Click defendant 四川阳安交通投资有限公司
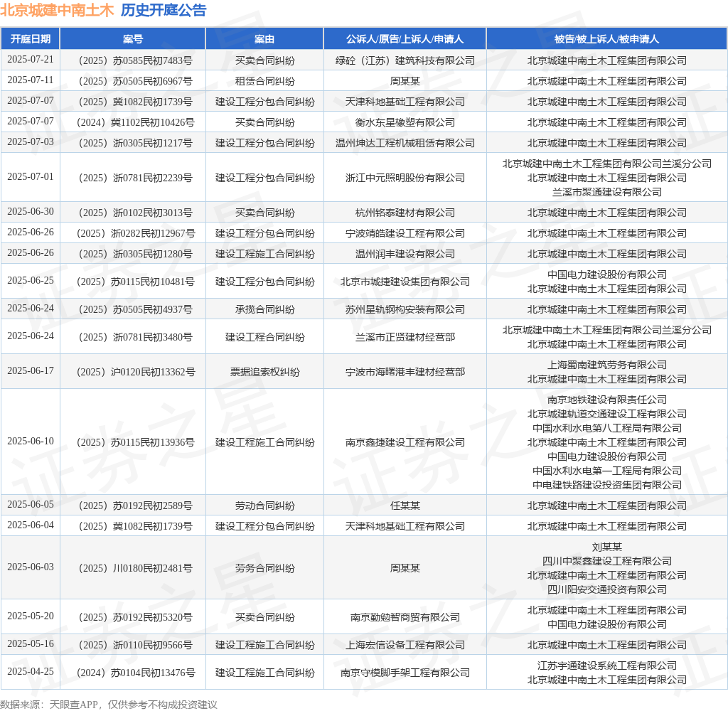 [x=607, y=590]
